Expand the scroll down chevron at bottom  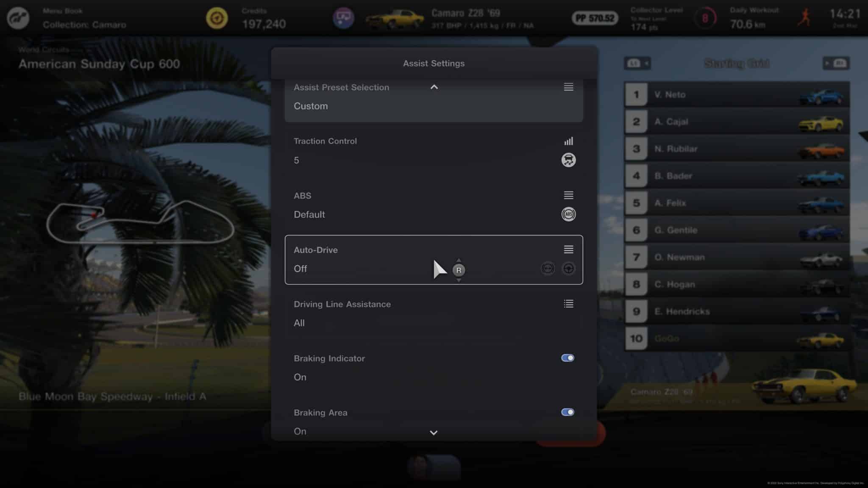click(434, 433)
